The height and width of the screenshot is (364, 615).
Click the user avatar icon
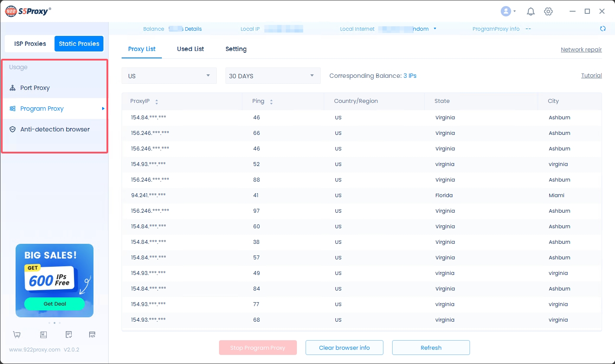click(x=506, y=12)
